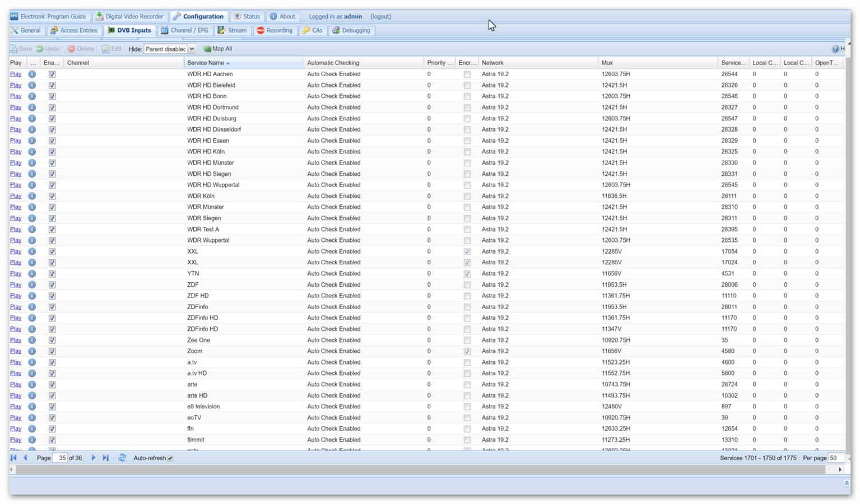Switch to the Digital Video Recorder tab
The image size is (860, 504).
129,16
